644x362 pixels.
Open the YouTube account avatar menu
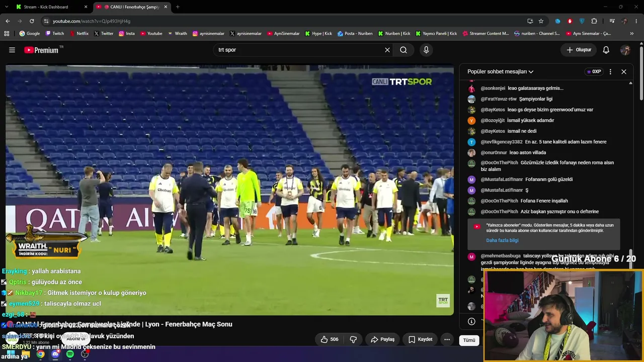(x=625, y=50)
